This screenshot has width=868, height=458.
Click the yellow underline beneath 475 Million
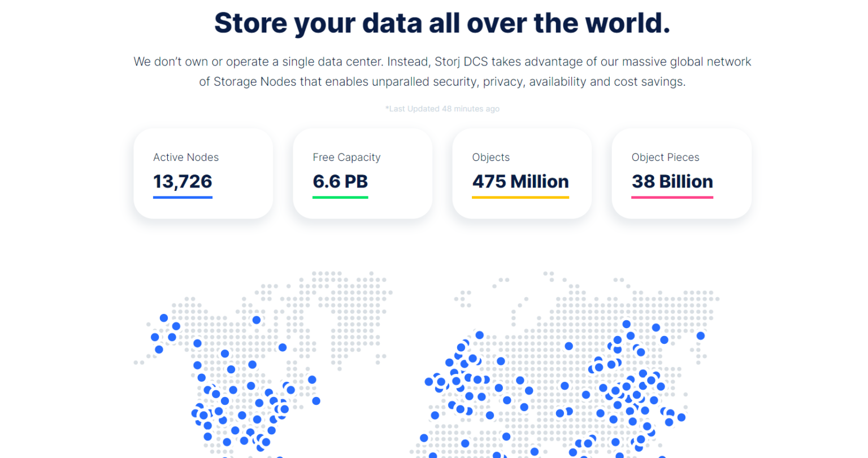click(x=520, y=197)
